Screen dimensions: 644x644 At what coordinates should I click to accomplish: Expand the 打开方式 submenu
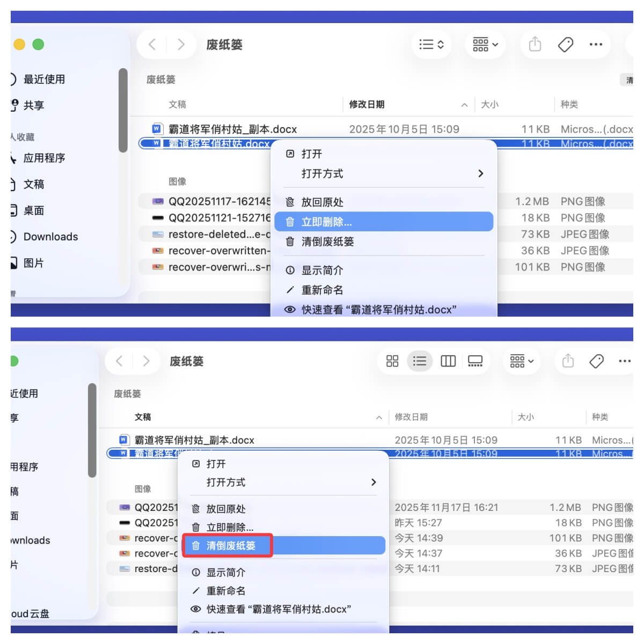pos(323,173)
